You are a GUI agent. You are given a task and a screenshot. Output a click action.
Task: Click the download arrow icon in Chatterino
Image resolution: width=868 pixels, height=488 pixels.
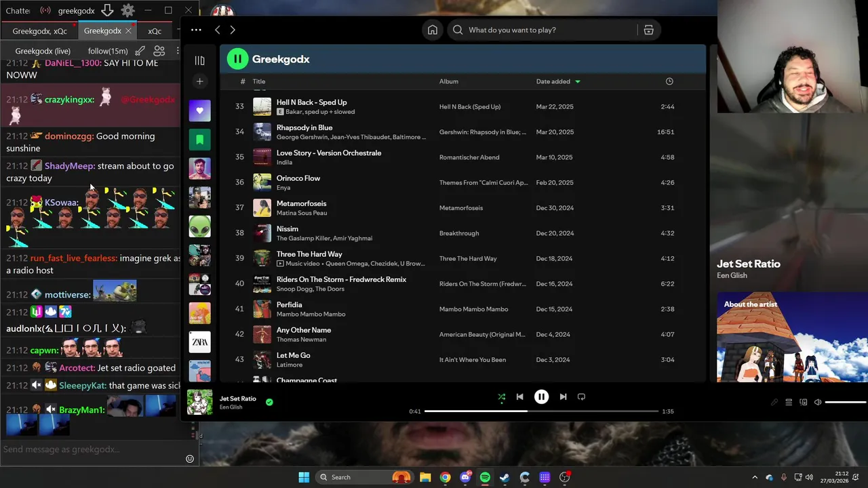pos(107,11)
